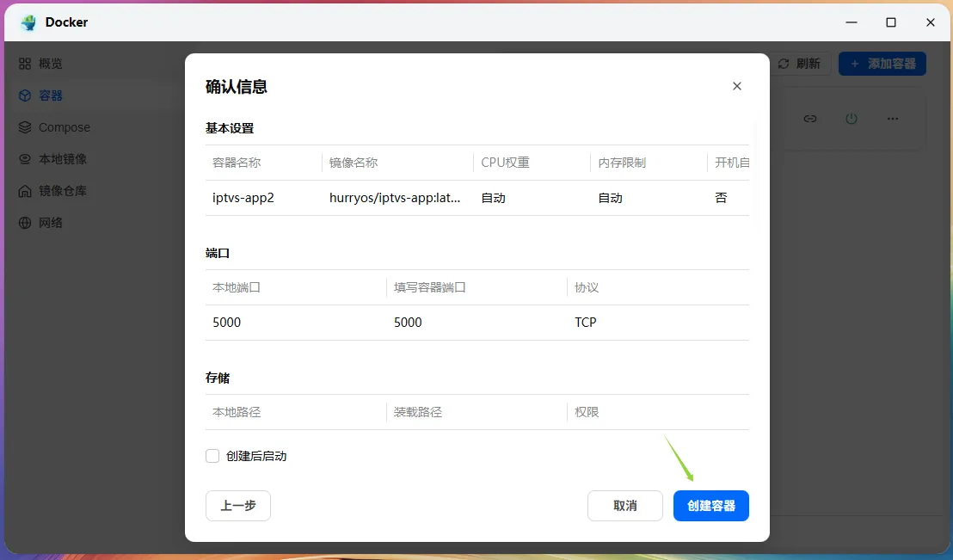Close the 确认信息 dialog with the X
This screenshot has width=953, height=560.
(736, 86)
